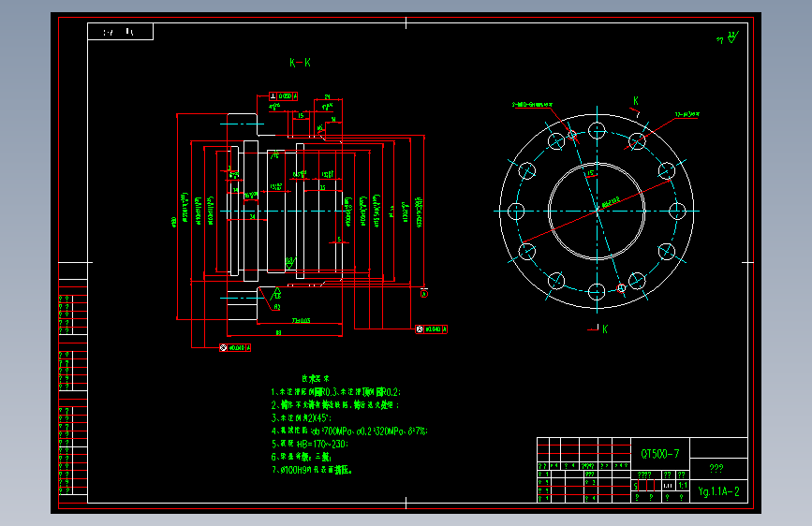Image resolution: width=812 pixels, height=526 pixels.
Task: Click the bolt circle diameter dimension text at flange center
Action: click(611, 202)
